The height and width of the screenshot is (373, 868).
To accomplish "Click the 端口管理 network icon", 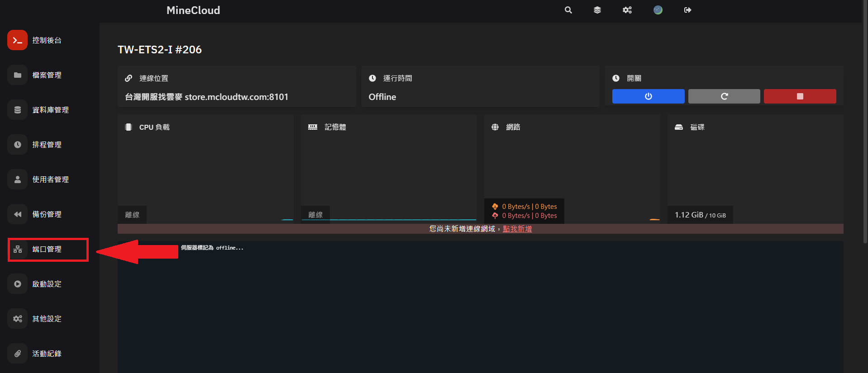I will coord(17,249).
